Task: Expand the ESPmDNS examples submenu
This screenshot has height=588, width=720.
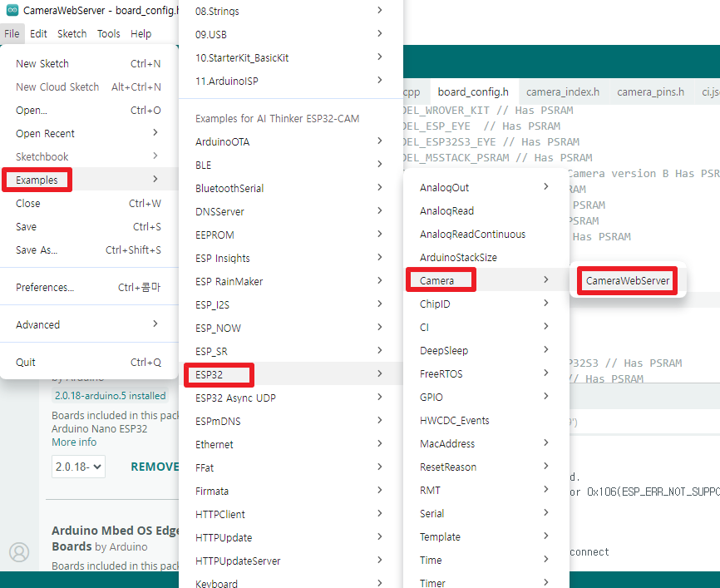Action: (291, 421)
